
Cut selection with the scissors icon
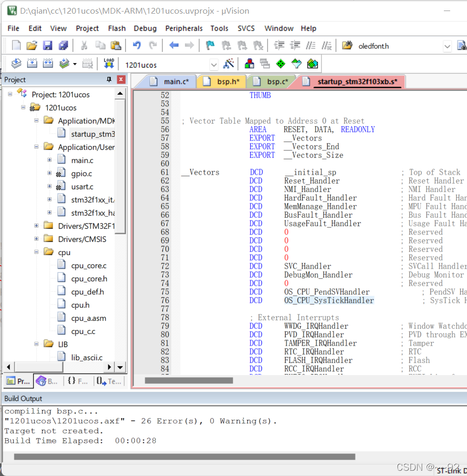point(84,46)
